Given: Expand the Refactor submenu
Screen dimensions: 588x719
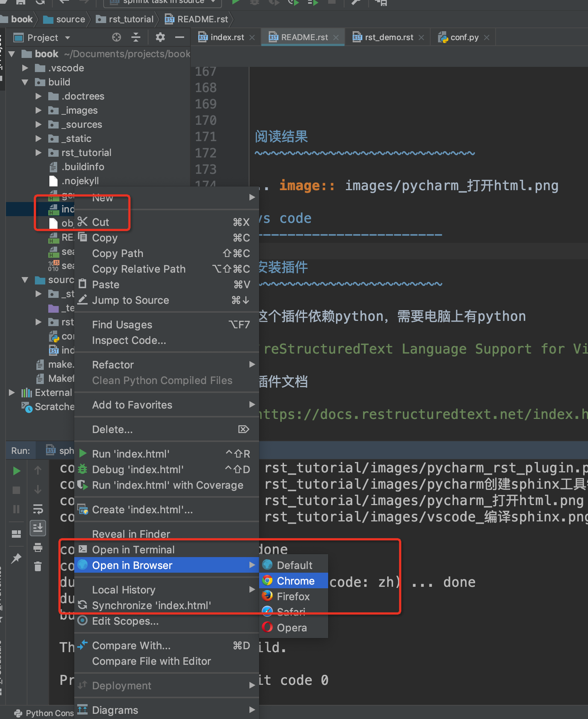Looking at the screenshot, I should pyautogui.click(x=166, y=365).
